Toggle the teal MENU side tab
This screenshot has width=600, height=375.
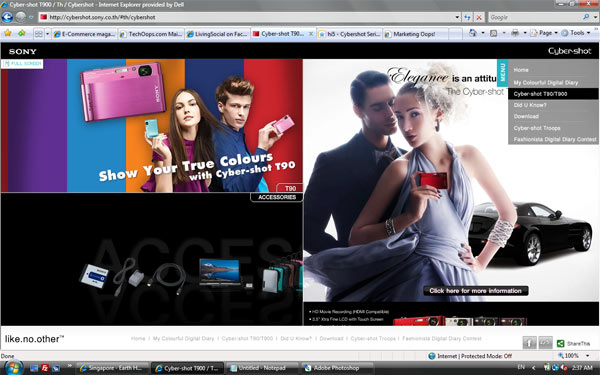502,72
